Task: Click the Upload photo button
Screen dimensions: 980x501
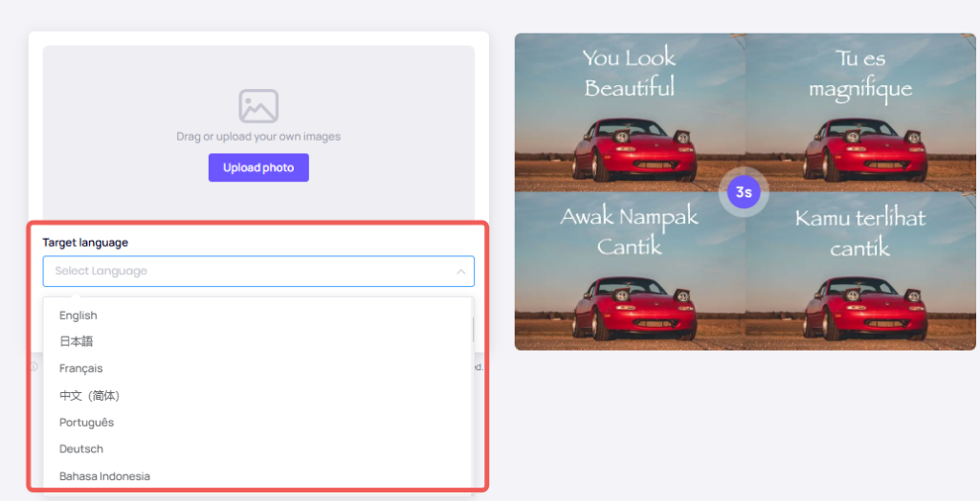Action: 258,167
